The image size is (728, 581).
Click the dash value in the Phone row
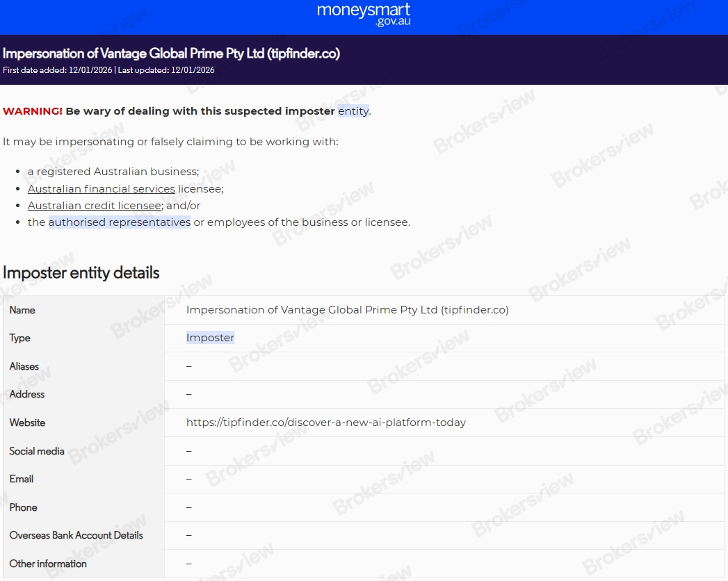click(189, 507)
